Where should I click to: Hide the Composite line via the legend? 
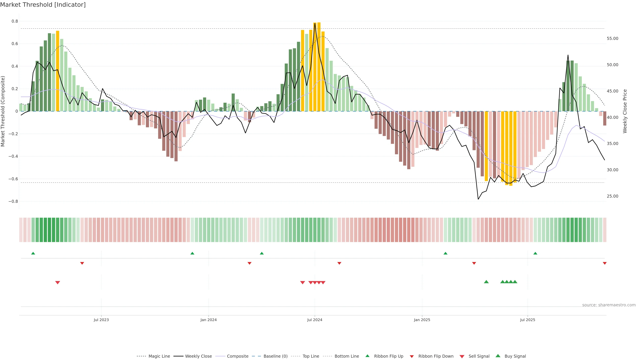click(237, 356)
